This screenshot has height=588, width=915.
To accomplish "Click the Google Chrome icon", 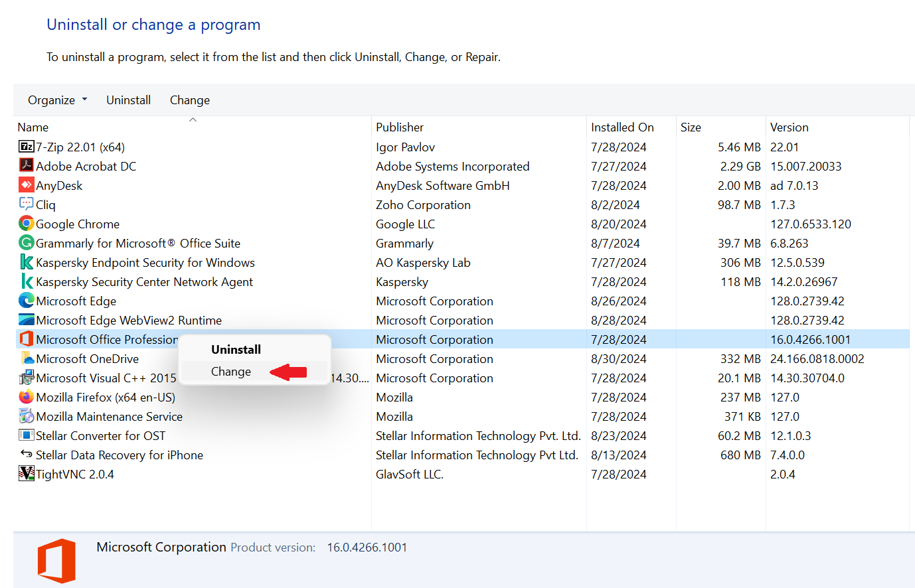I will coord(25,224).
